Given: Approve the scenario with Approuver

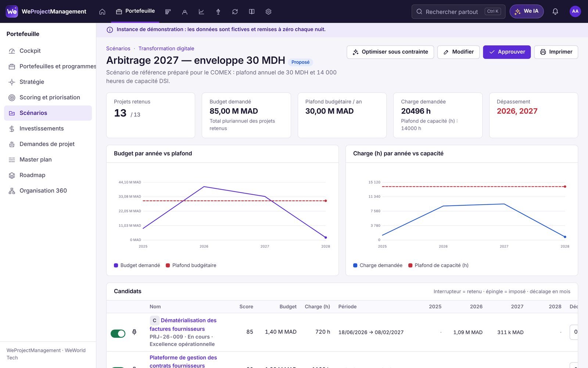Looking at the screenshot, I should coord(507,52).
